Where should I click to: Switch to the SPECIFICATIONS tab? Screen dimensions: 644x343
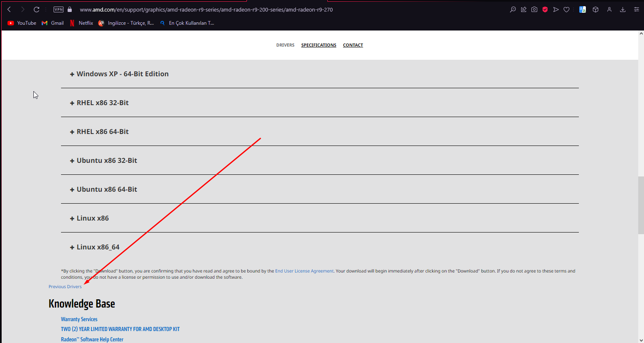click(319, 45)
